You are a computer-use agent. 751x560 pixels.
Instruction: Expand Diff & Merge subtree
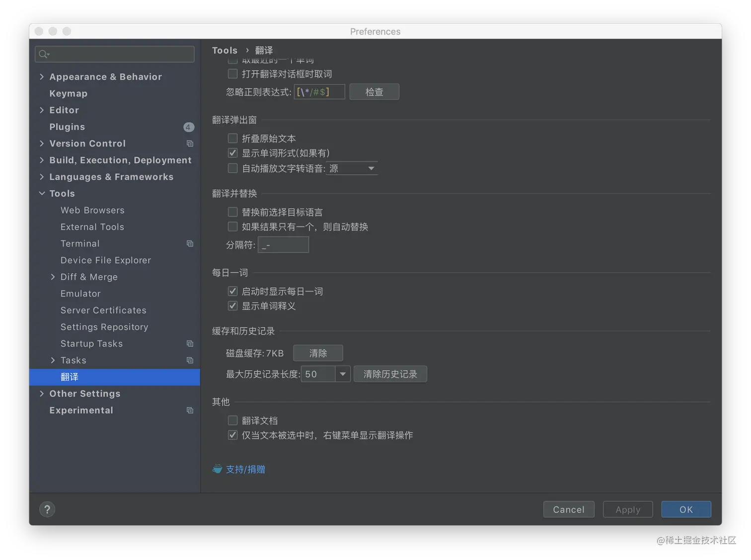53,277
